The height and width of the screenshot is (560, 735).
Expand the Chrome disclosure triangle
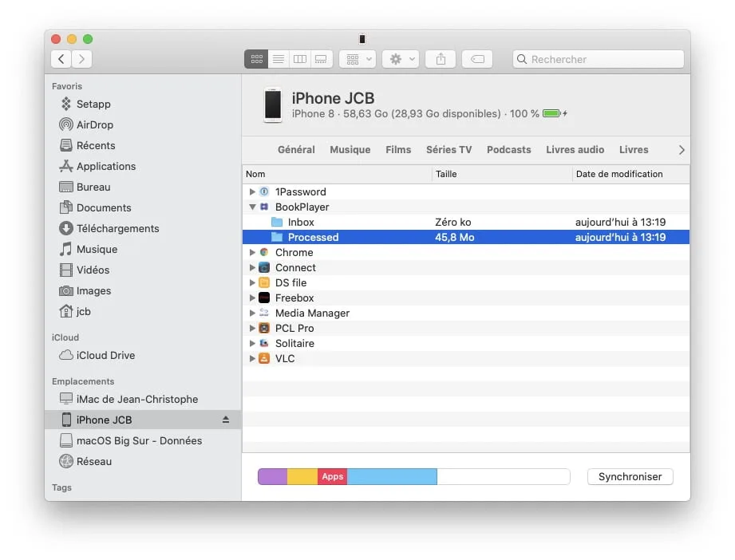coord(252,252)
